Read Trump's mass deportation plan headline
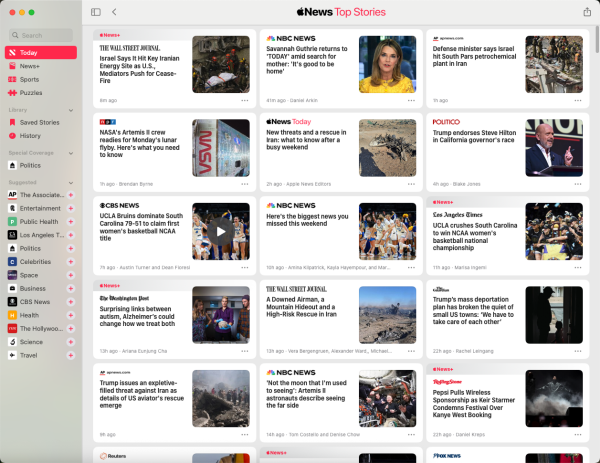 473,310
